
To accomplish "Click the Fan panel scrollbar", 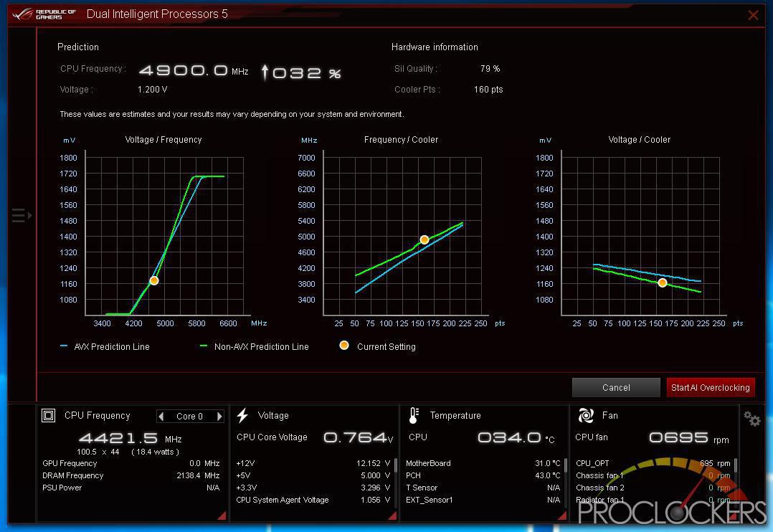I will [736, 466].
